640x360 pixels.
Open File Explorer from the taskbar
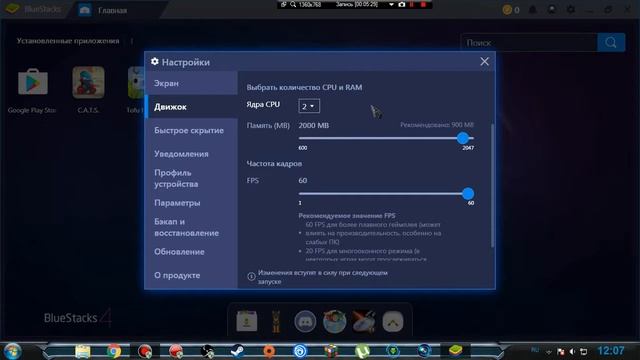point(82,351)
